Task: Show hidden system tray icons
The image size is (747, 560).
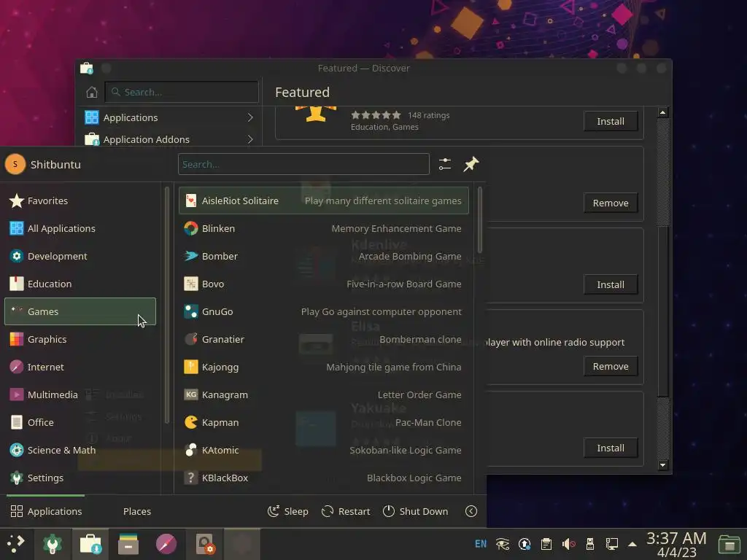Action: pyautogui.click(x=632, y=544)
